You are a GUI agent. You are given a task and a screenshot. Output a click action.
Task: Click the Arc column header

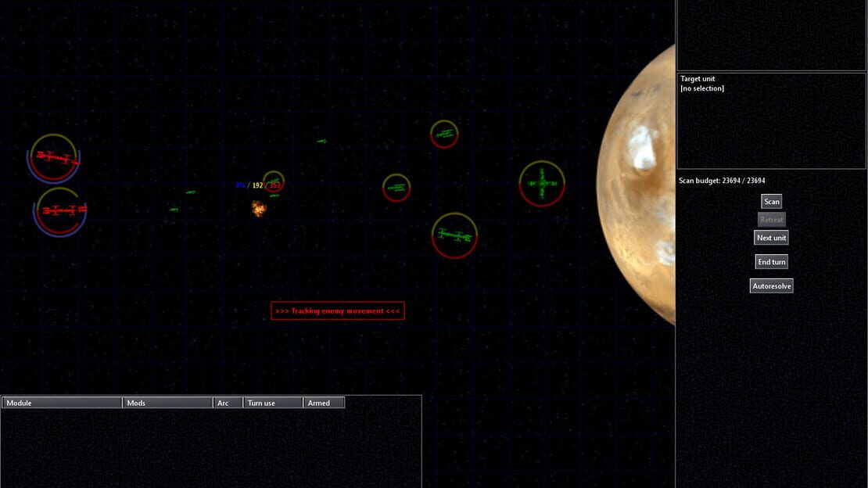click(x=228, y=403)
